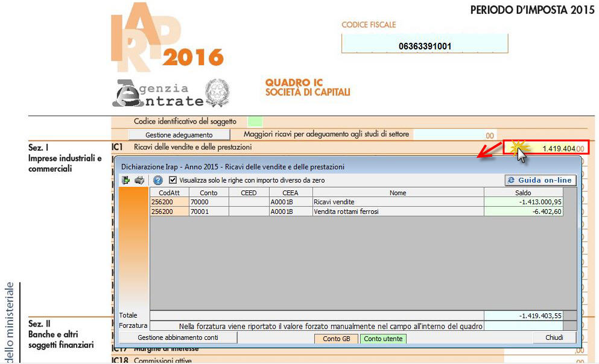Click the Forzatura value field
The width and height of the screenshot is (599, 364).
524,326
